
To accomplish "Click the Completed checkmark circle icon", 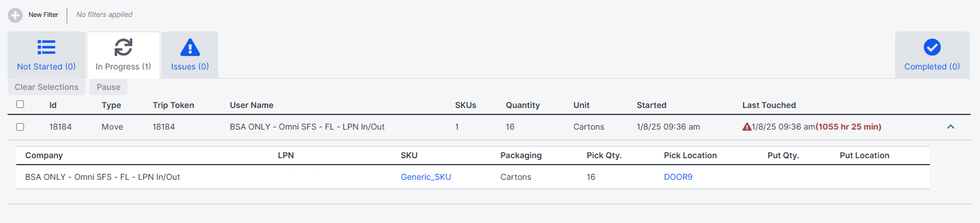I will [x=932, y=47].
